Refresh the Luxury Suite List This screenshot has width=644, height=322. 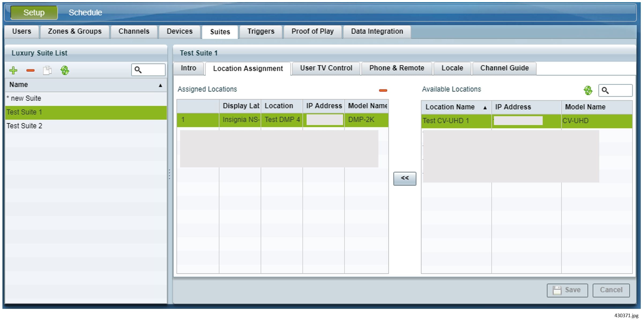(65, 70)
